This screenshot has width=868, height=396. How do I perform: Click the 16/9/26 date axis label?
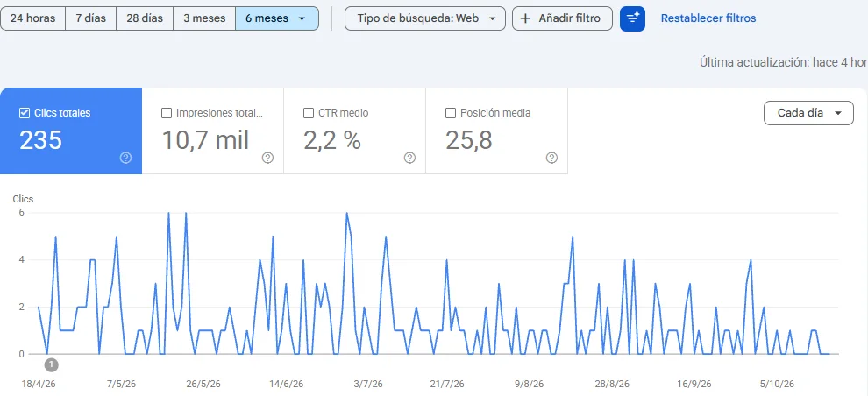point(694,384)
